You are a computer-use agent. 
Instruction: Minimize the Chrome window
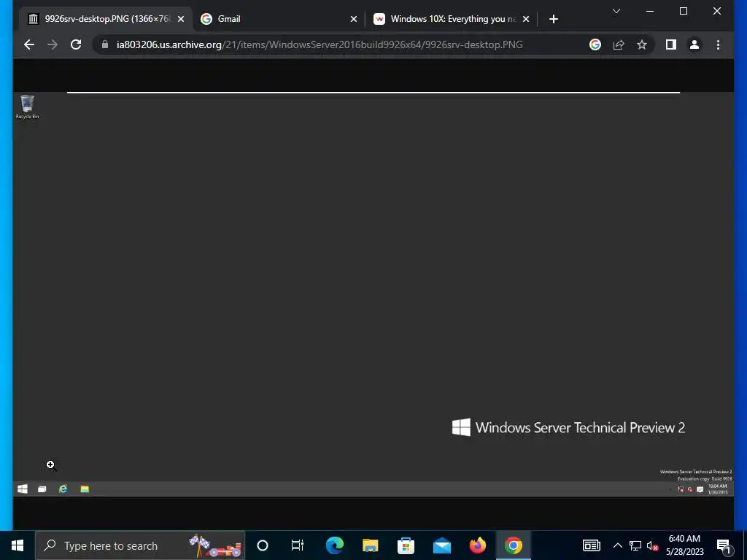click(650, 11)
